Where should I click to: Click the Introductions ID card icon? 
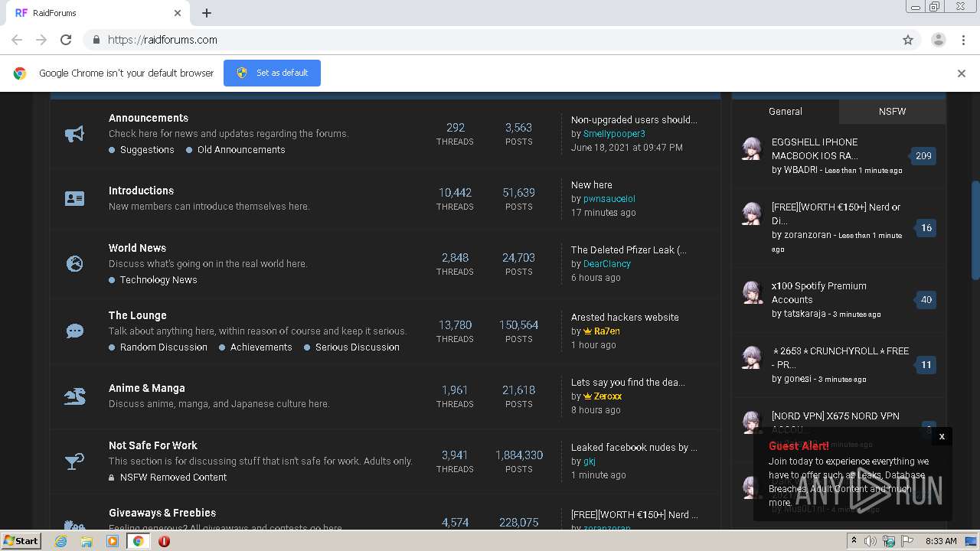(x=74, y=199)
